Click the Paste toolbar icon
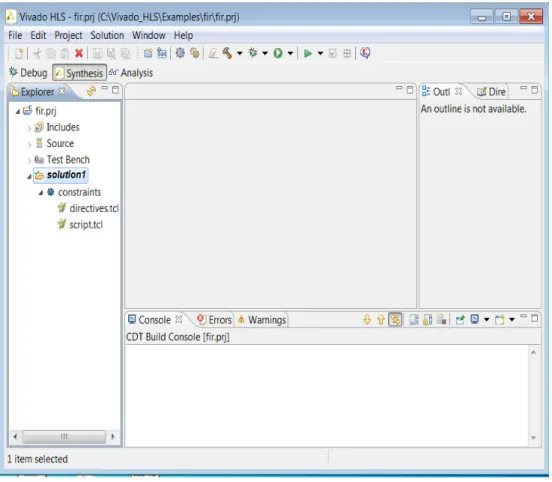552x482 pixels. (x=65, y=53)
